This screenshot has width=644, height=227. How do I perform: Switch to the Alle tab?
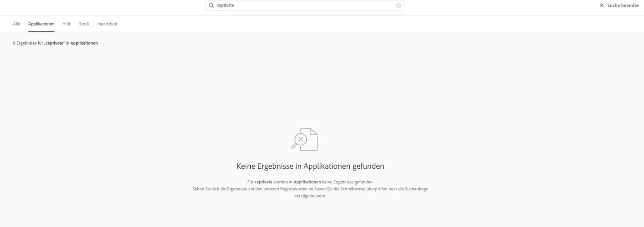point(16,24)
